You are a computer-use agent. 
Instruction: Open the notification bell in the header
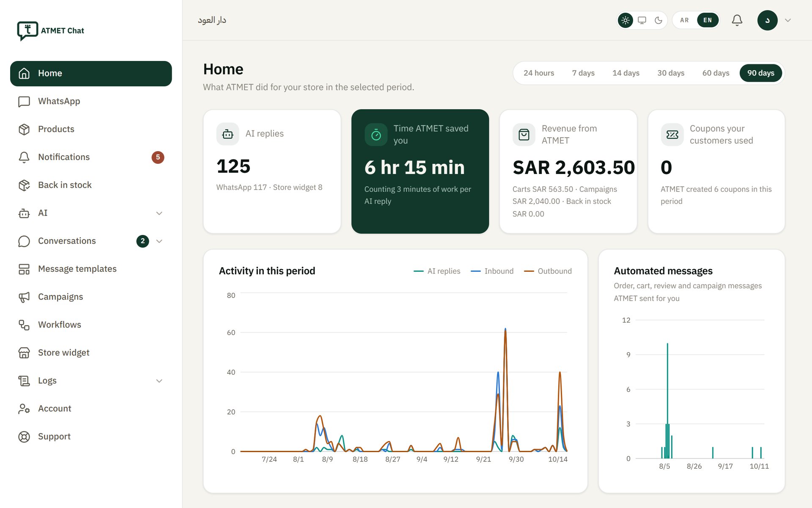coord(737,20)
